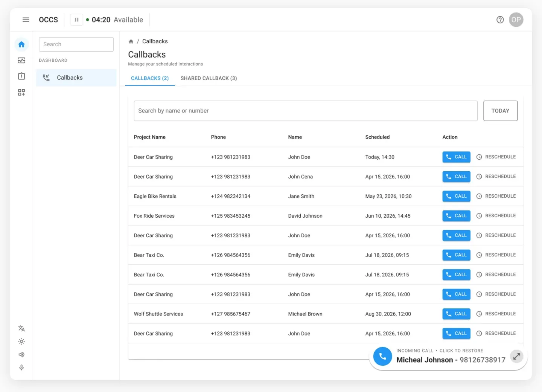Call David Johnson
This screenshot has width=542, height=392.
click(x=456, y=216)
